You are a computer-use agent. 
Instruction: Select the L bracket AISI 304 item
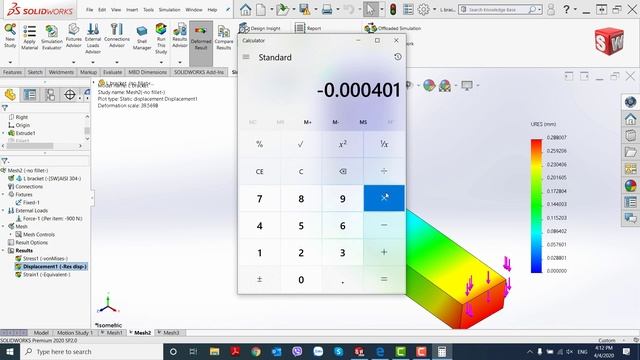tap(49, 178)
